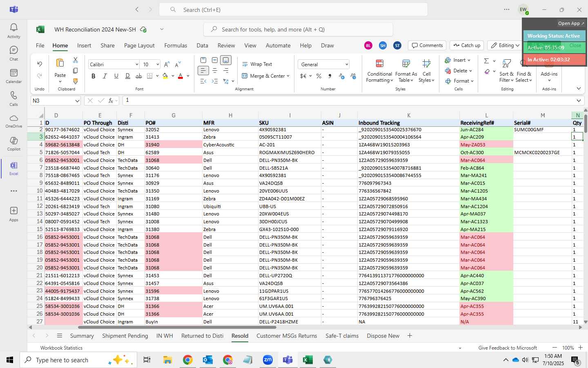Viewport: 588px width, 368px height.
Task: Click the Open App button
Action: [x=571, y=23]
